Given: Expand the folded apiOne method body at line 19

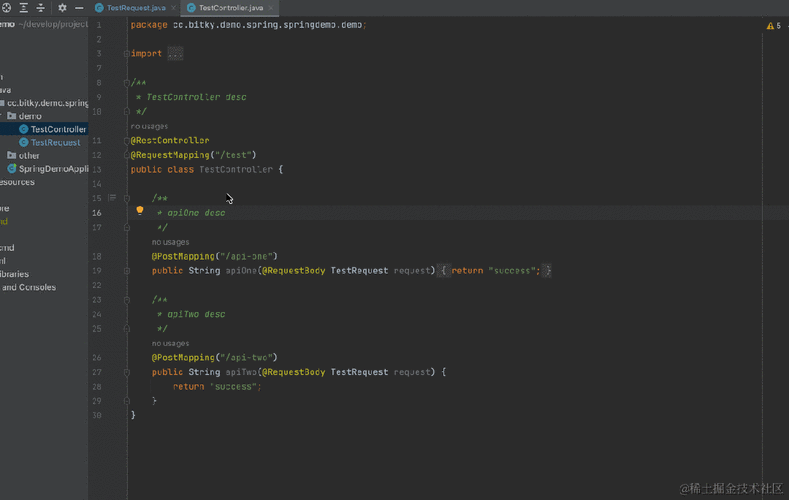Looking at the screenshot, I should click(x=127, y=271).
